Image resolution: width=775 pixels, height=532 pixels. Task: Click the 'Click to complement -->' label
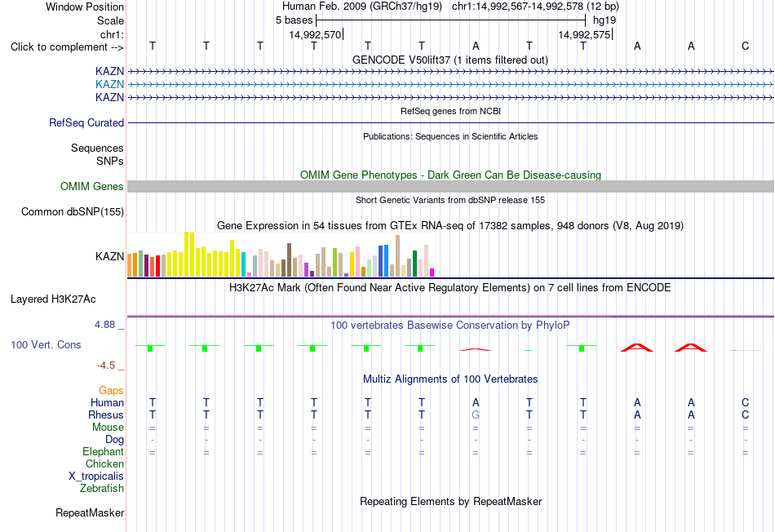(67, 47)
